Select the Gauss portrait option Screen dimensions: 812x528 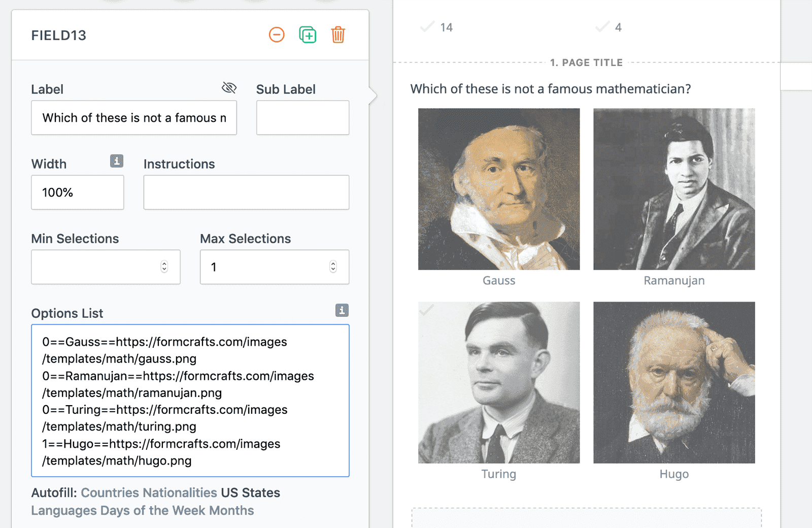click(x=499, y=189)
